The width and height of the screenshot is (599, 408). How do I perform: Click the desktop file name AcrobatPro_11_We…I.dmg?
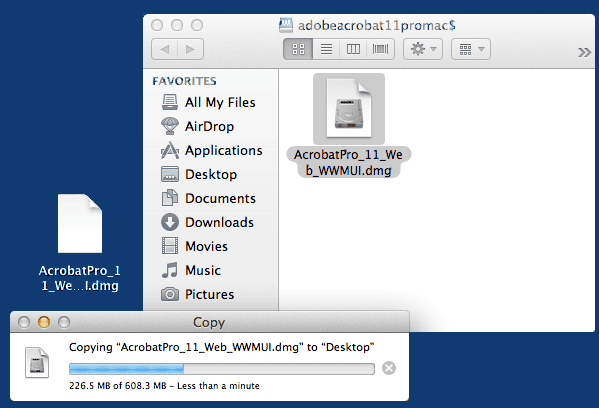pos(79,278)
